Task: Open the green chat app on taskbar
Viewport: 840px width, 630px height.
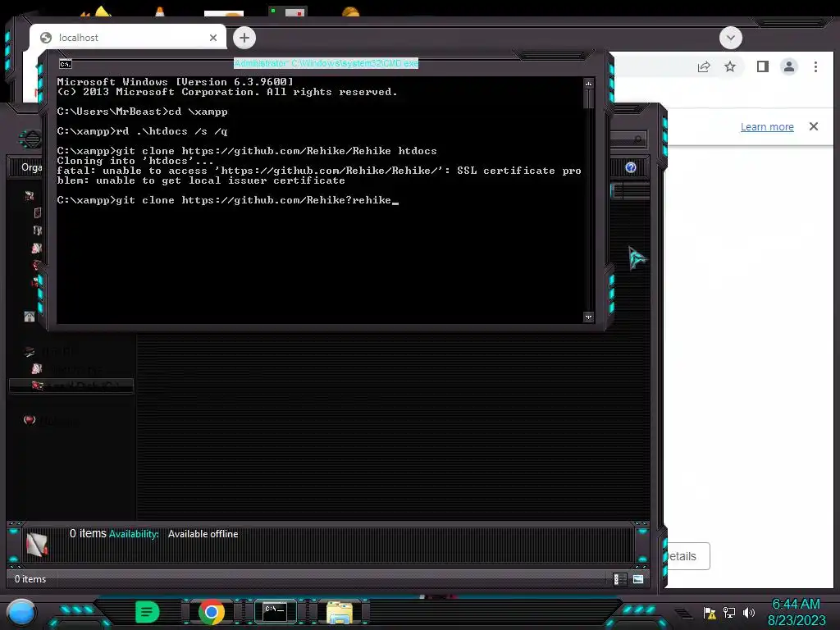Action: 147,612
